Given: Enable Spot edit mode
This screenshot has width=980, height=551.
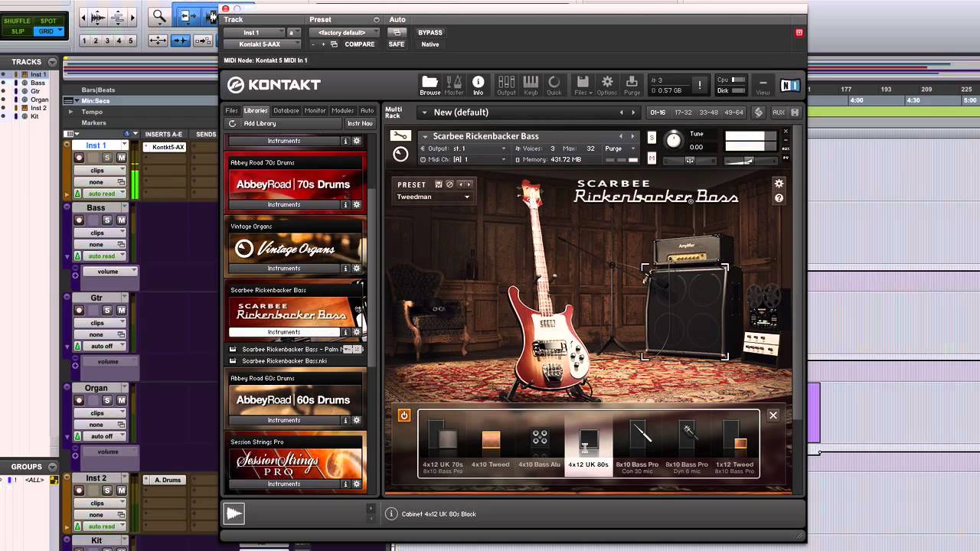Looking at the screenshot, I should coord(48,21).
